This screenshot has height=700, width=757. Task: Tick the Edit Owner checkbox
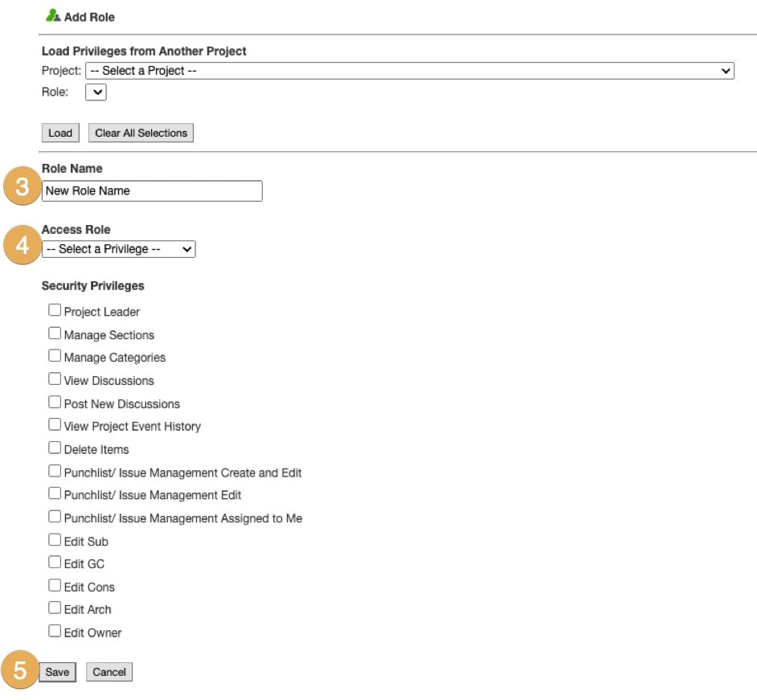[x=55, y=631]
